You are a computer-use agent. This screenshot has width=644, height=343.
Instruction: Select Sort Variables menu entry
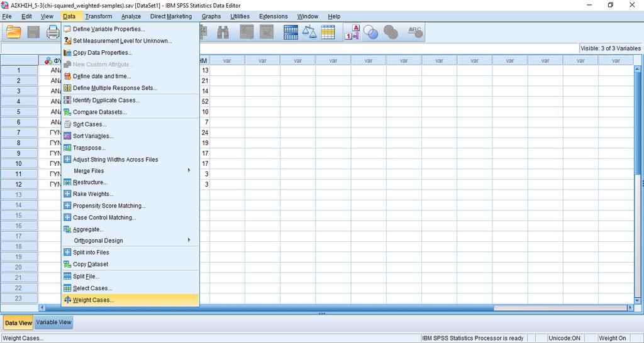pyautogui.click(x=130, y=136)
